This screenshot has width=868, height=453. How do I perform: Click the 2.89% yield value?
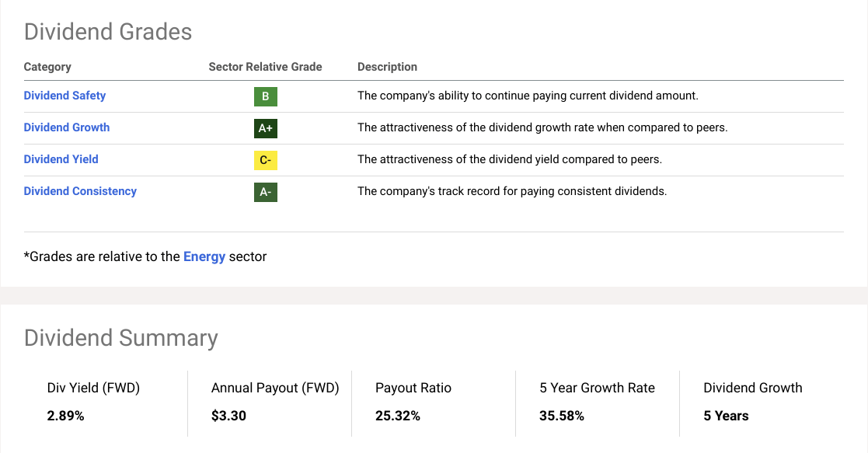65,416
